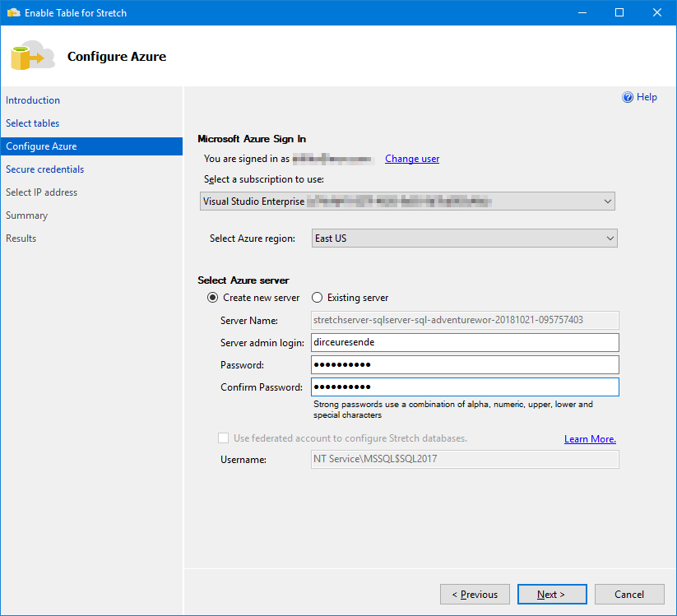Click the Server admin login field
Image resolution: width=677 pixels, height=616 pixels.
[x=465, y=342]
